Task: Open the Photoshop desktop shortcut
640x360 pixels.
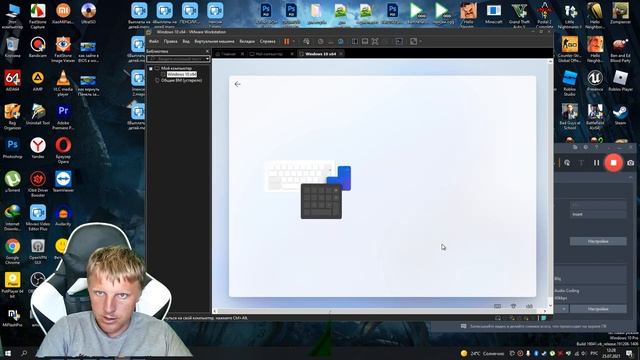Action: click(12, 149)
